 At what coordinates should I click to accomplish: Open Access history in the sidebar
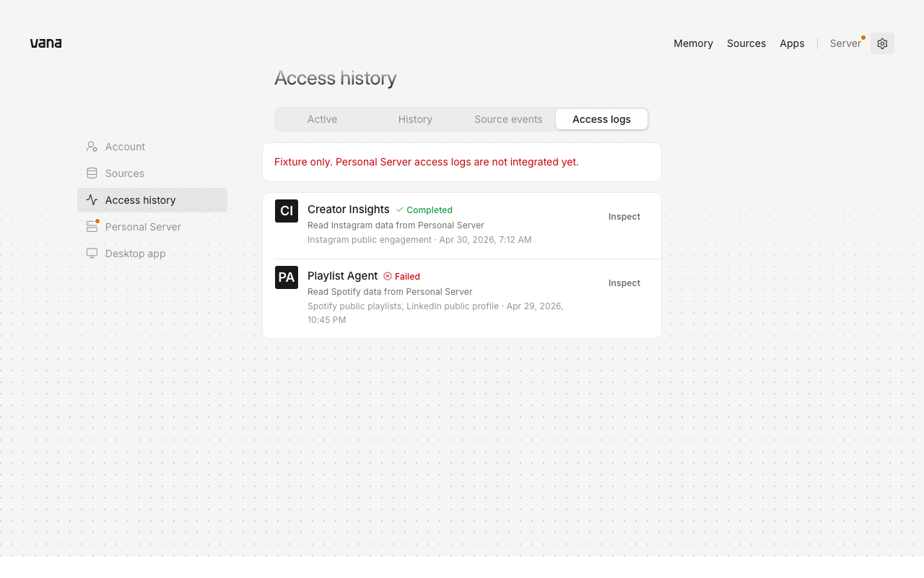pyautogui.click(x=152, y=200)
